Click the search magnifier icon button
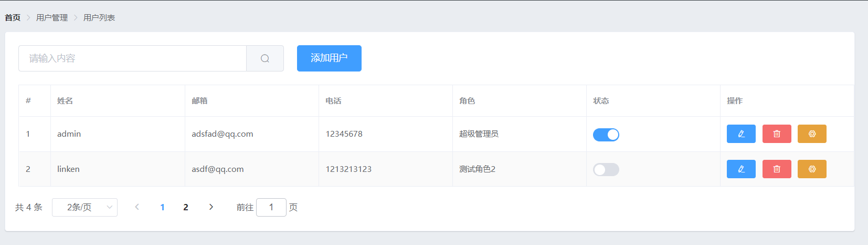This screenshot has height=245, width=868. 265,58
